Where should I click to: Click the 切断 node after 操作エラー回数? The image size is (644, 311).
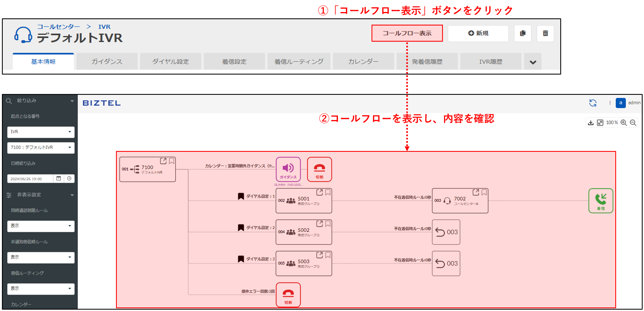click(288, 295)
